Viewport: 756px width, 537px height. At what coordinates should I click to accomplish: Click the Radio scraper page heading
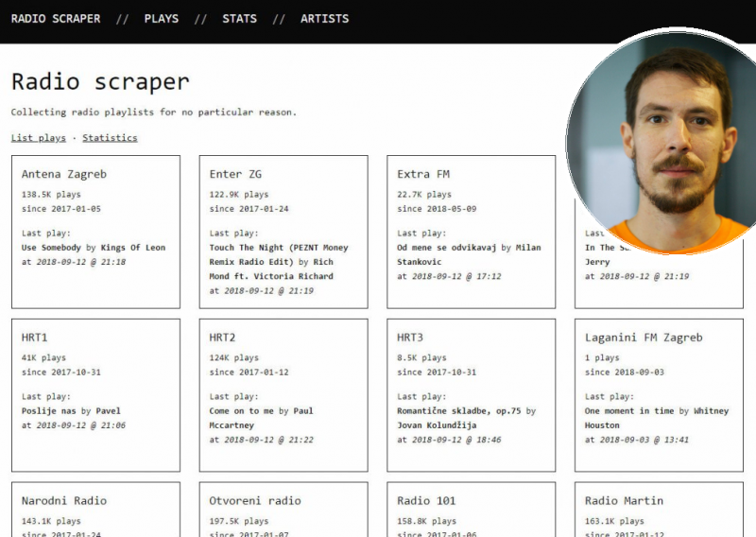(100, 81)
